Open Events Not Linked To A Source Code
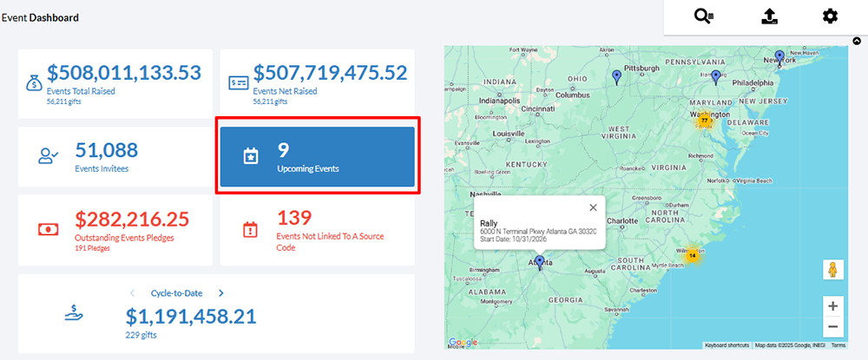This screenshot has height=360, width=868. pos(317,230)
